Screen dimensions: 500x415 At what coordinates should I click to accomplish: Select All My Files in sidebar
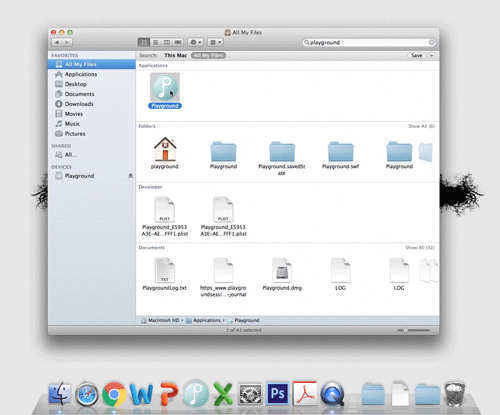[x=92, y=64]
